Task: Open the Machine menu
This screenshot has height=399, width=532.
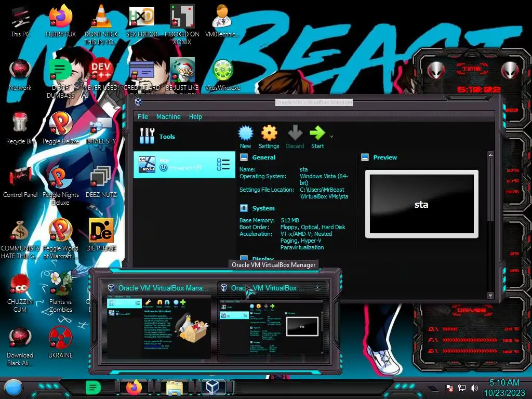Action: [x=168, y=117]
